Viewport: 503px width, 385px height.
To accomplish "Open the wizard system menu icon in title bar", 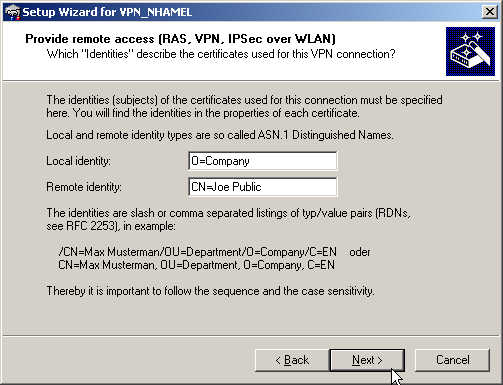I will (13, 12).
